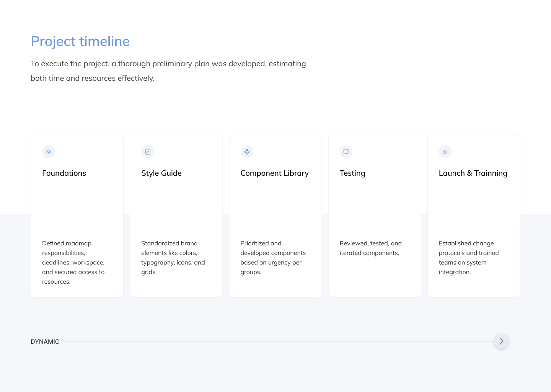Click the Reviewed, tested, and iterated text

click(x=370, y=248)
